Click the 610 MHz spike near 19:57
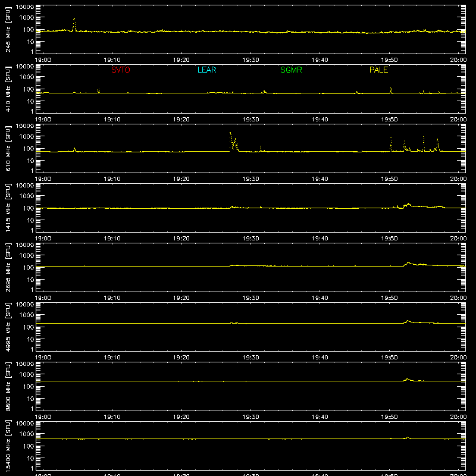This screenshot has width=476, height=476. (x=437, y=145)
